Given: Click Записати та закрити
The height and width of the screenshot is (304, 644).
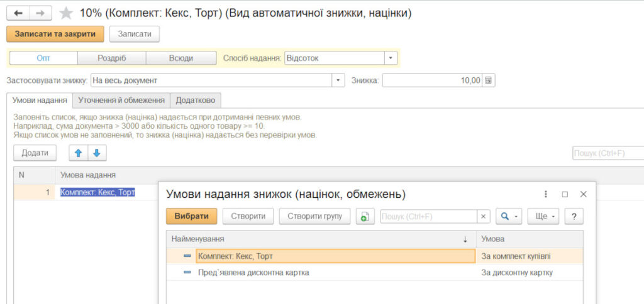Looking at the screenshot, I should [x=55, y=34].
